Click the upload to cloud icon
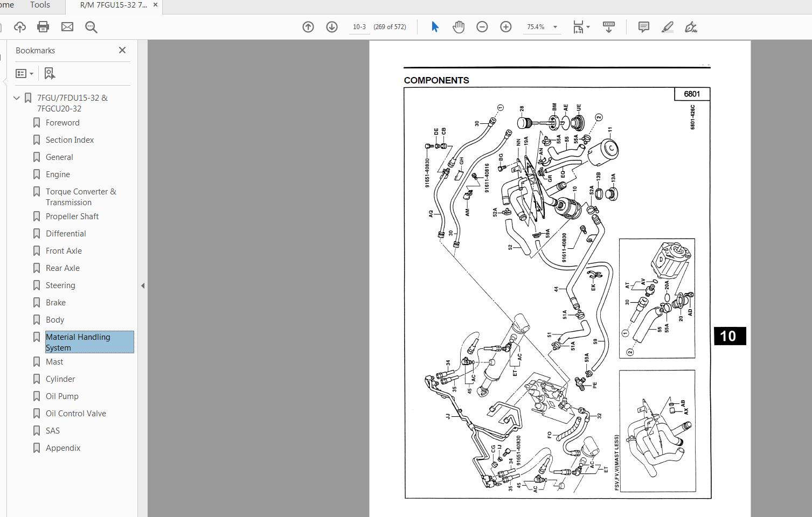 click(x=20, y=27)
